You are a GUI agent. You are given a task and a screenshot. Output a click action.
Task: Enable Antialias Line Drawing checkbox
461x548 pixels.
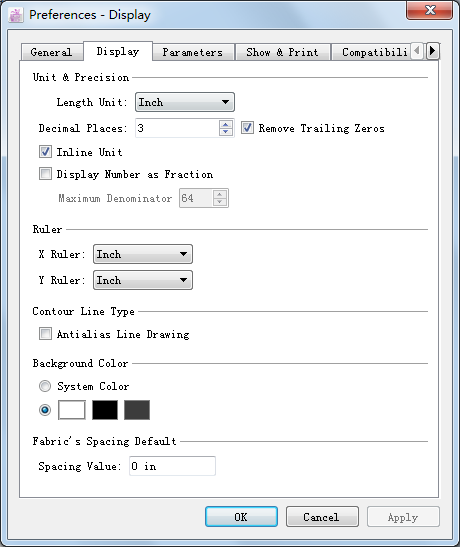click(45, 334)
